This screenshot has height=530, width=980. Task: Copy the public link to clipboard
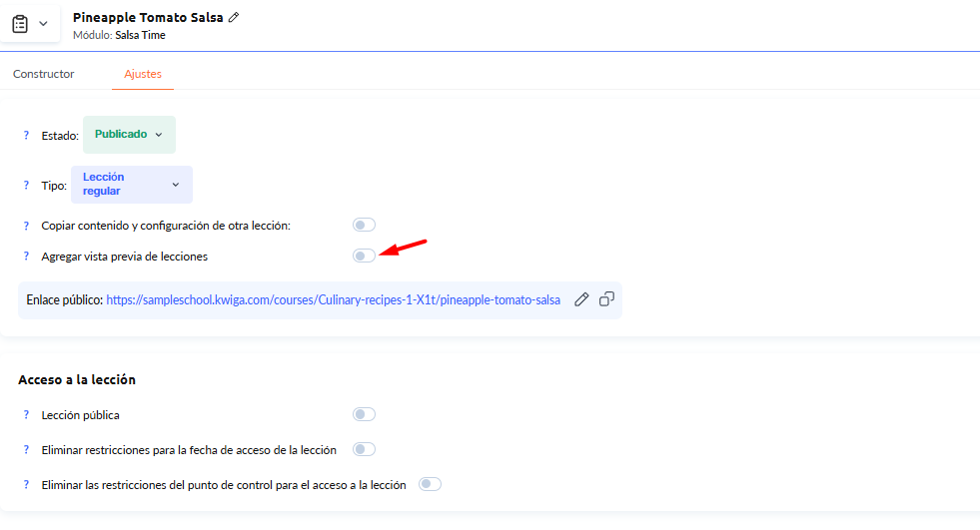(606, 299)
